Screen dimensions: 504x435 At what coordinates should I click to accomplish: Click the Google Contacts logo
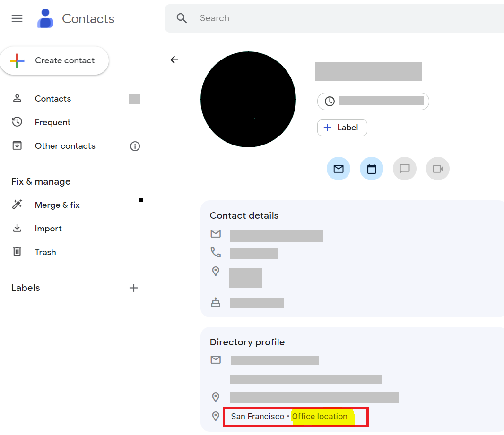pyautogui.click(x=45, y=19)
